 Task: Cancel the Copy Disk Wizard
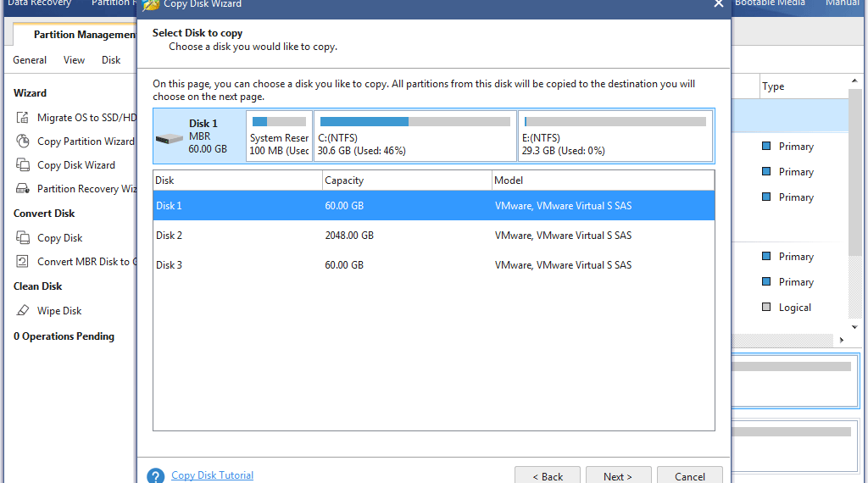[690, 476]
